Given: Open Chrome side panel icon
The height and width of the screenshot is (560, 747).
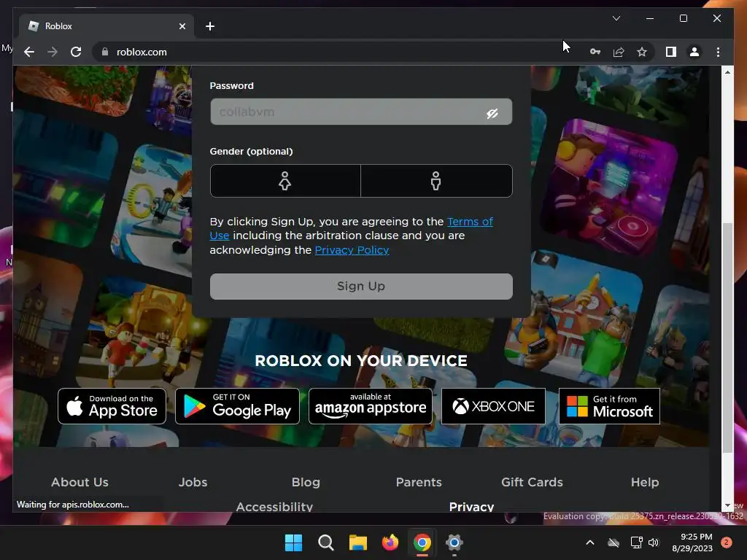Looking at the screenshot, I should [x=671, y=52].
